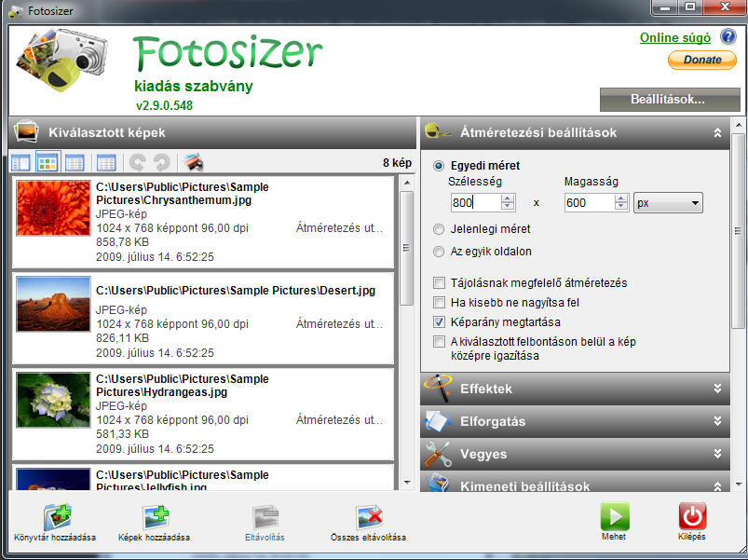The image size is (748, 560).
Task: Click the 826,11 KB file size
Action: pyautogui.click(x=123, y=338)
